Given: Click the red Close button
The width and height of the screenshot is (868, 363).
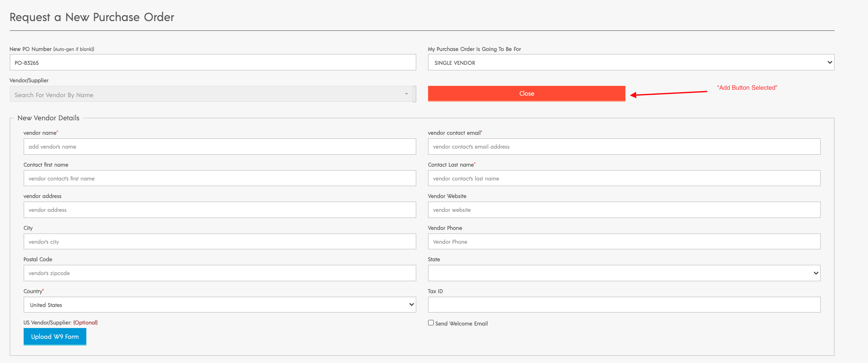Looking at the screenshot, I should click(x=526, y=93).
